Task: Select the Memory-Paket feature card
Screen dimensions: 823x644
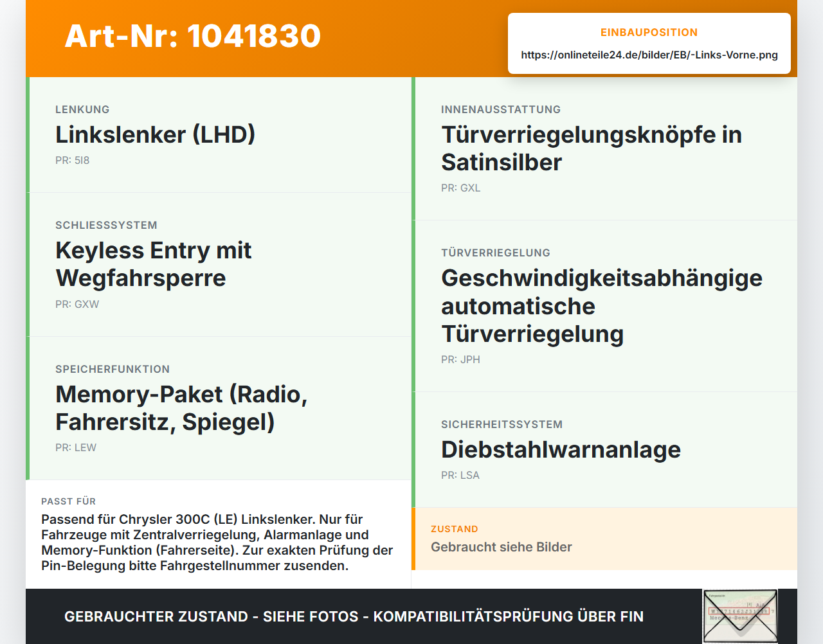Action: [219, 408]
